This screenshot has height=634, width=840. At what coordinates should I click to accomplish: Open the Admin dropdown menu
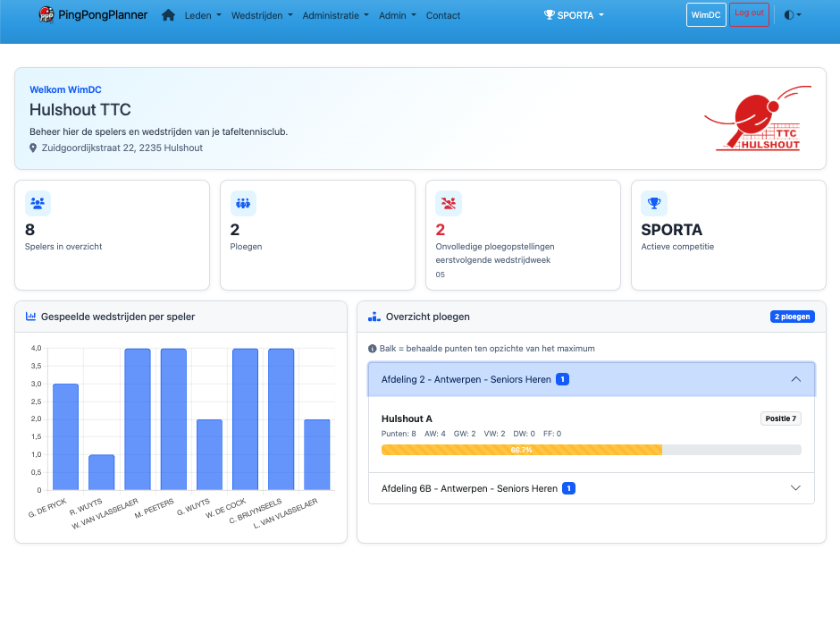click(x=398, y=15)
